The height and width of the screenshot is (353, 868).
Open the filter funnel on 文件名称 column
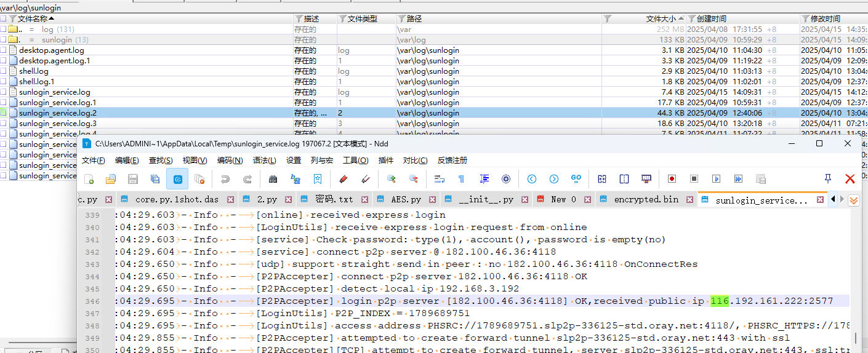[12, 19]
